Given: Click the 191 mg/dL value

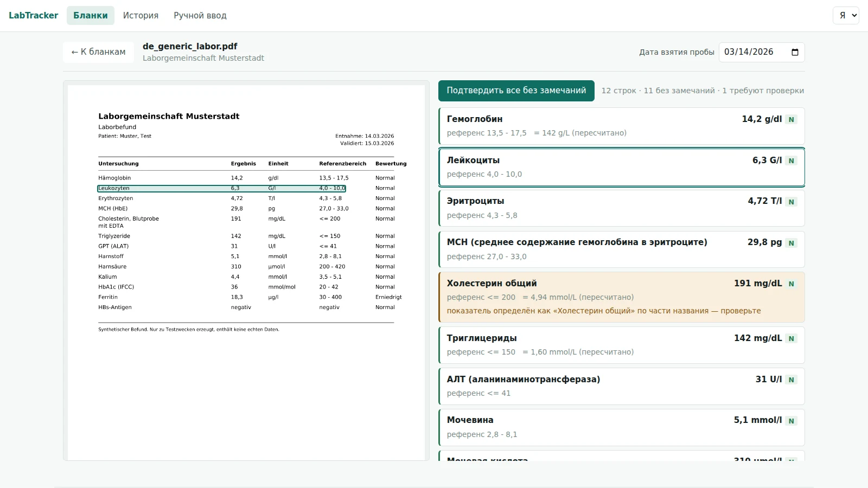Looking at the screenshot, I should pos(758,284).
